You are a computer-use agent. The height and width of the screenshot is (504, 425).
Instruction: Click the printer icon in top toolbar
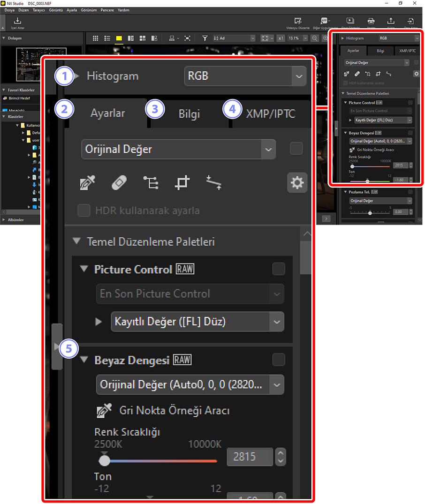pyautogui.click(x=371, y=21)
